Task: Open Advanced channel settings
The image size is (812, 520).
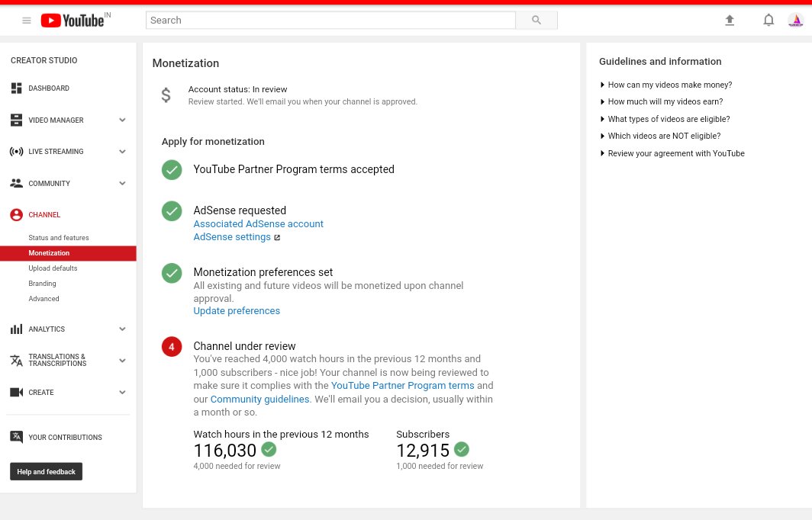Action: tap(43, 299)
